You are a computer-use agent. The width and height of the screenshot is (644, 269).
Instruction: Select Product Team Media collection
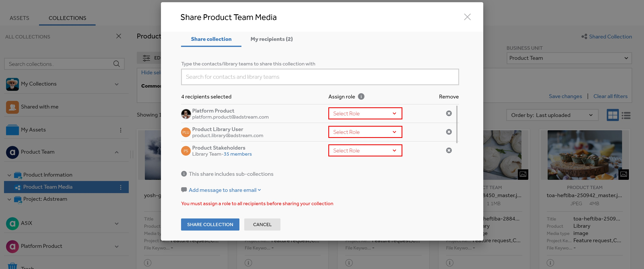(47, 187)
